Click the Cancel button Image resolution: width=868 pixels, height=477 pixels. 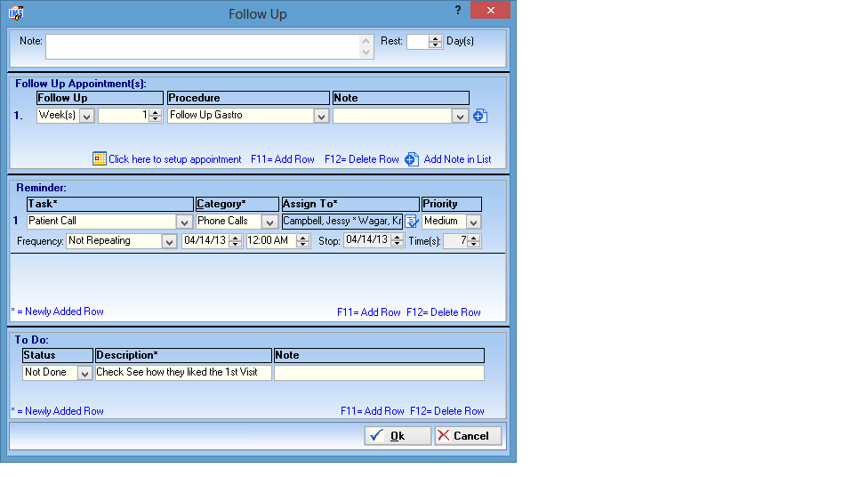click(469, 436)
